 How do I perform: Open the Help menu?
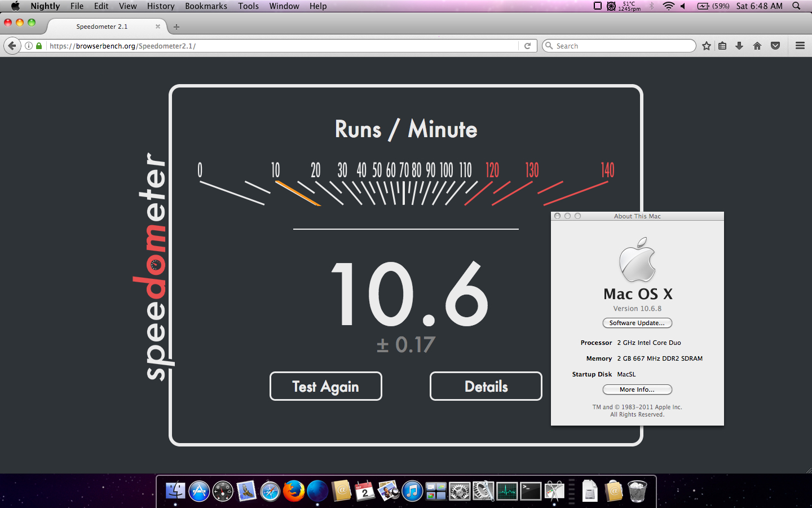[318, 6]
